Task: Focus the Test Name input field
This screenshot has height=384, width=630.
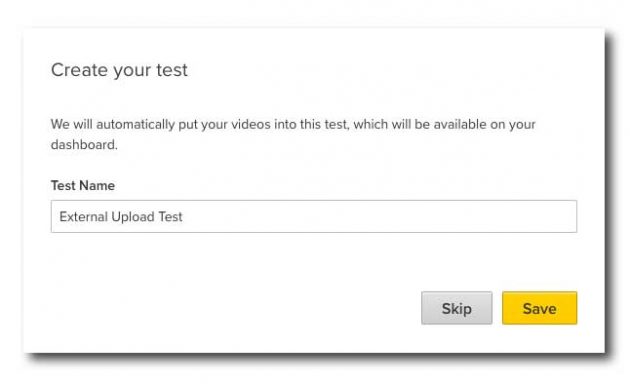Action: point(314,216)
